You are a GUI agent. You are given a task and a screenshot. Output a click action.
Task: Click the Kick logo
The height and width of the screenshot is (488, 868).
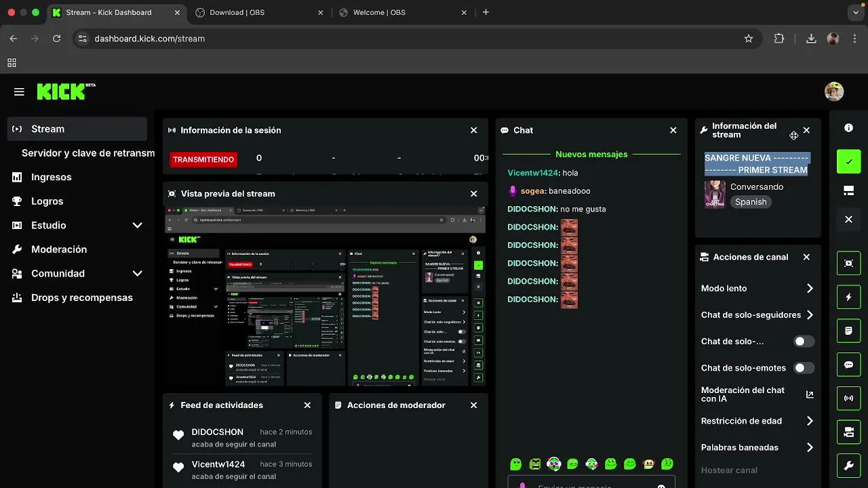tap(66, 91)
